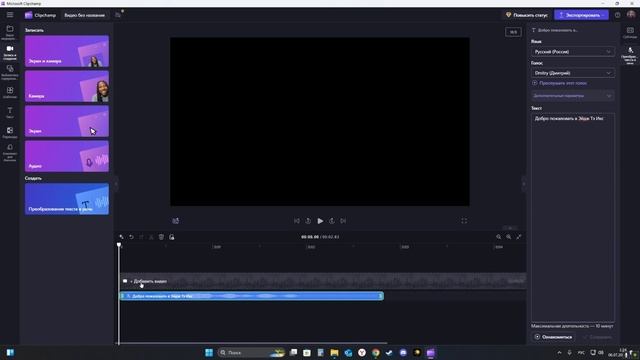Select the 'Камера' recording card
This screenshot has width=640, height=360.
(x=67, y=86)
